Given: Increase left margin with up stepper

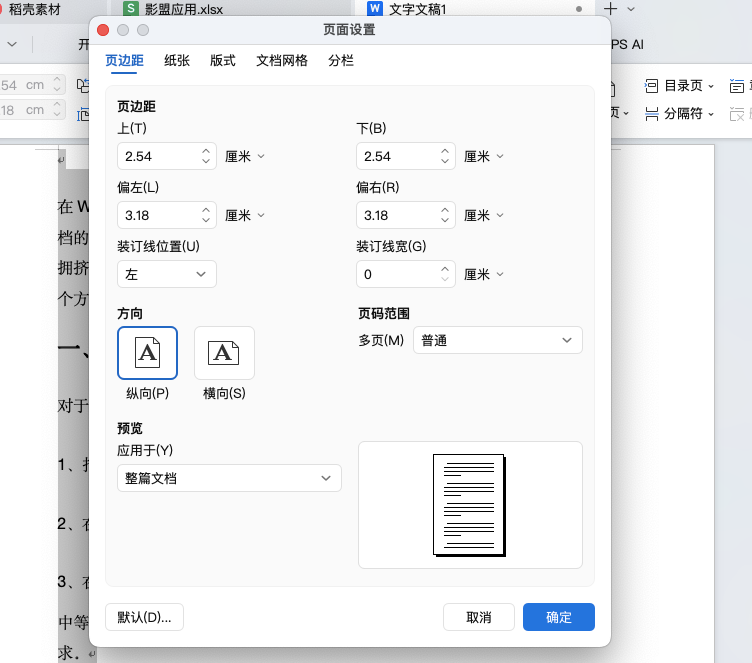Looking at the screenshot, I should 206,210.
